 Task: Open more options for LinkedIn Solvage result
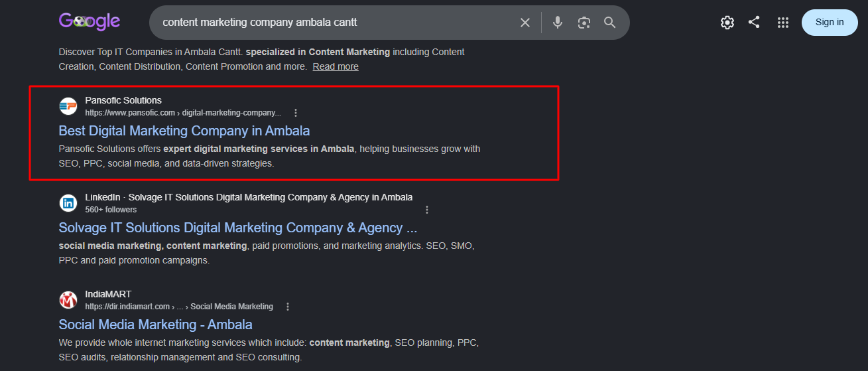point(427,210)
